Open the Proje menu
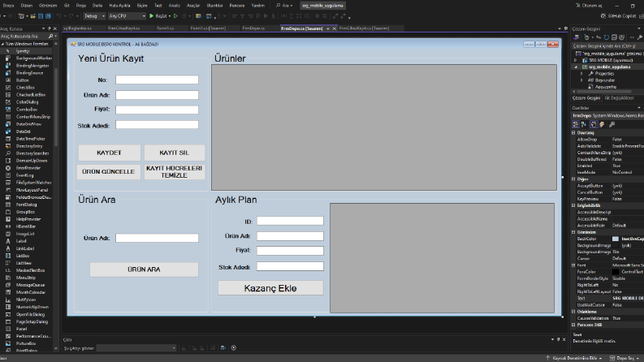Image resolution: width=644 pixels, height=362 pixels. point(81,6)
